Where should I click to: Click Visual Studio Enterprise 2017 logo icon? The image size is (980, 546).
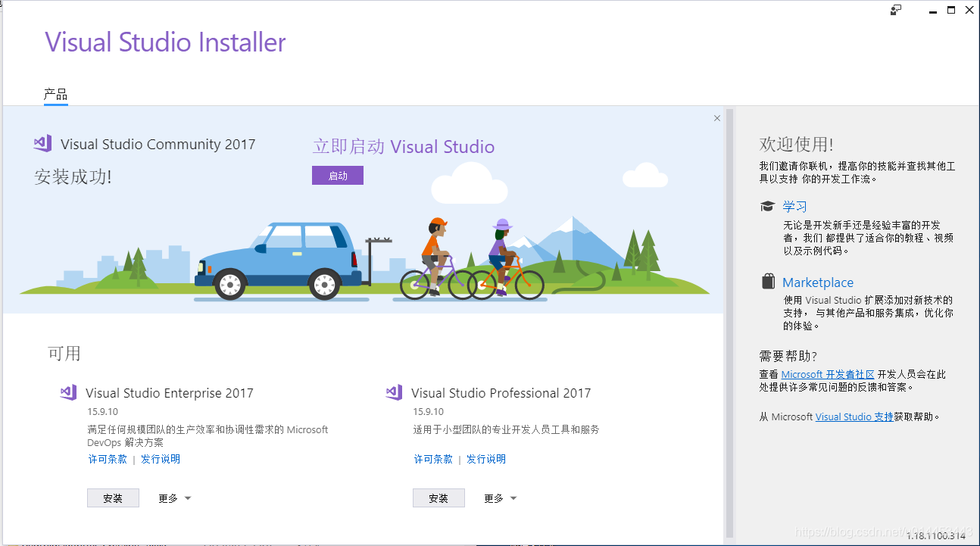[x=69, y=392]
